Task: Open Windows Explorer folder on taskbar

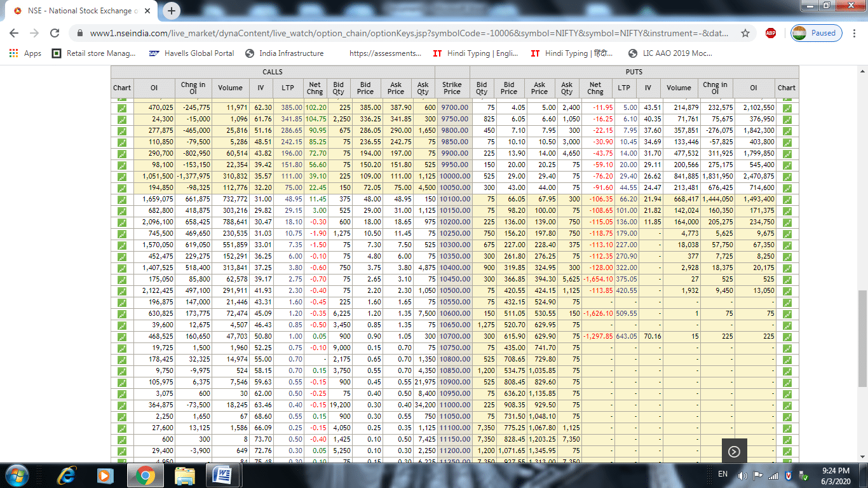Action: [185, 475]
